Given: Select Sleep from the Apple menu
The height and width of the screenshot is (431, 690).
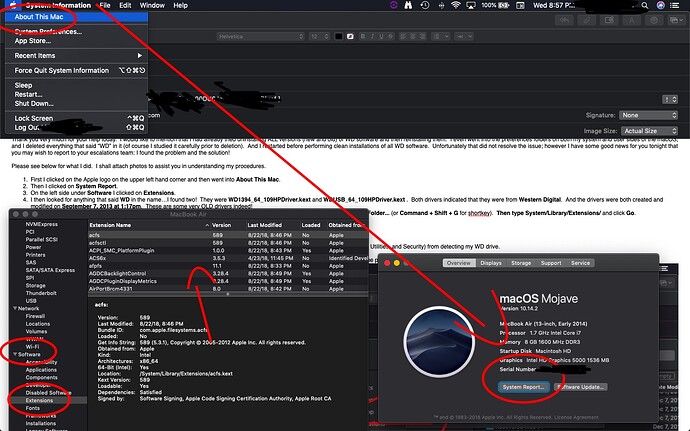Looking at the screenshot, I should 77,85.
